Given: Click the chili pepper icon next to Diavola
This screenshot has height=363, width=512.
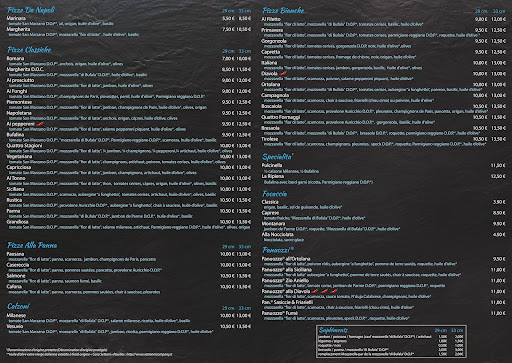Looking at the screenshot, I should coord(283,73).
